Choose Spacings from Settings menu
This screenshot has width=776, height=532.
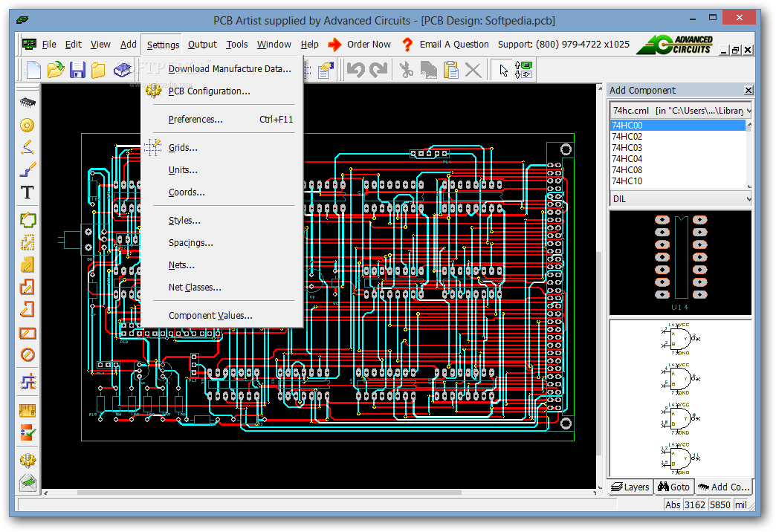222,242
